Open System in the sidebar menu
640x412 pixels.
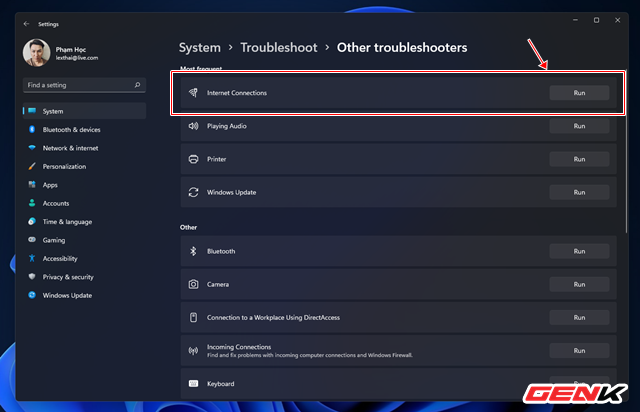(84, 111)
